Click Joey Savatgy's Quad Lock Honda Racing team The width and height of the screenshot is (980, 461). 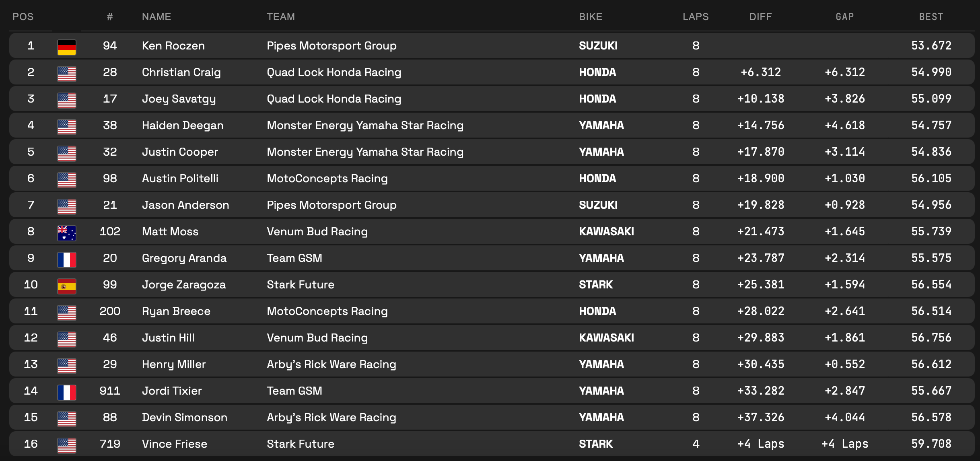click(334, 99)
